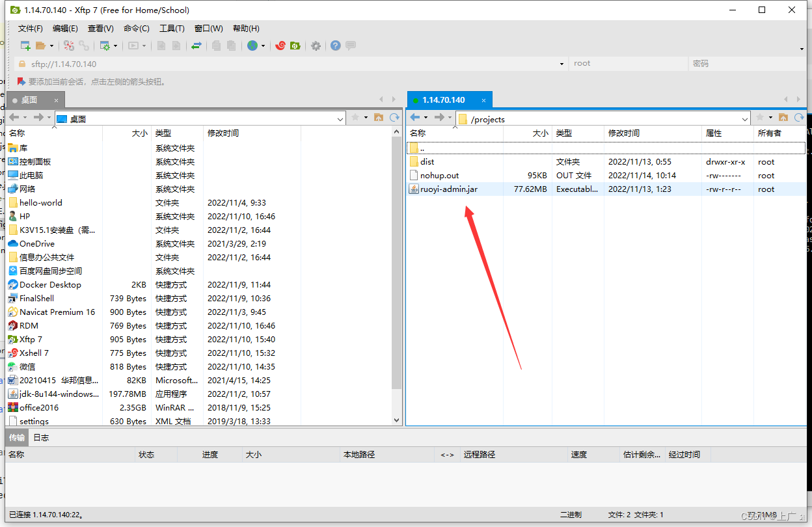Open Options via the gear icon
The image size is (812, 527).
coord(316,46)
